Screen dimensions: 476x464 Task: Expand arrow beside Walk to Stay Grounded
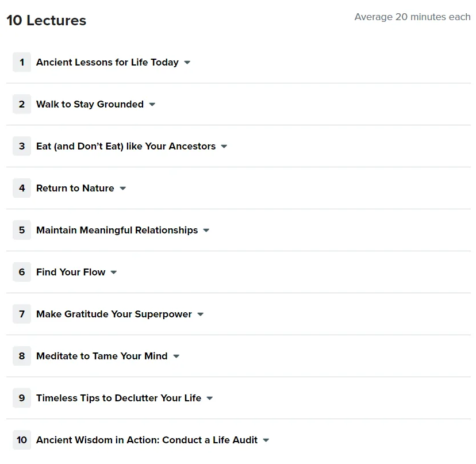pos(152,105)
